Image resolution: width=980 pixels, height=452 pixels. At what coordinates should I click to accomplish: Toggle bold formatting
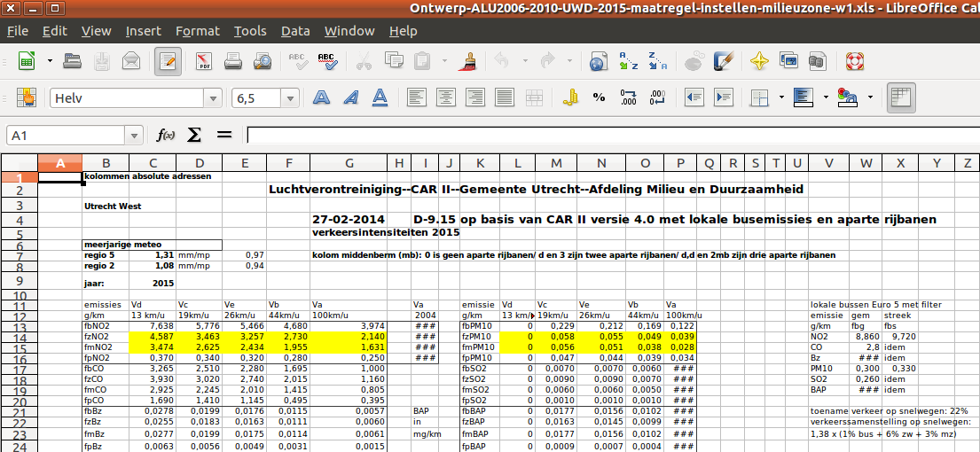(321, 97)
